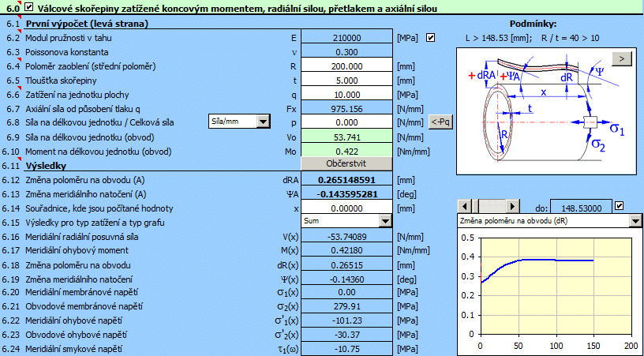Click the Fx value 975.156
644x356 pixels.
346,109
